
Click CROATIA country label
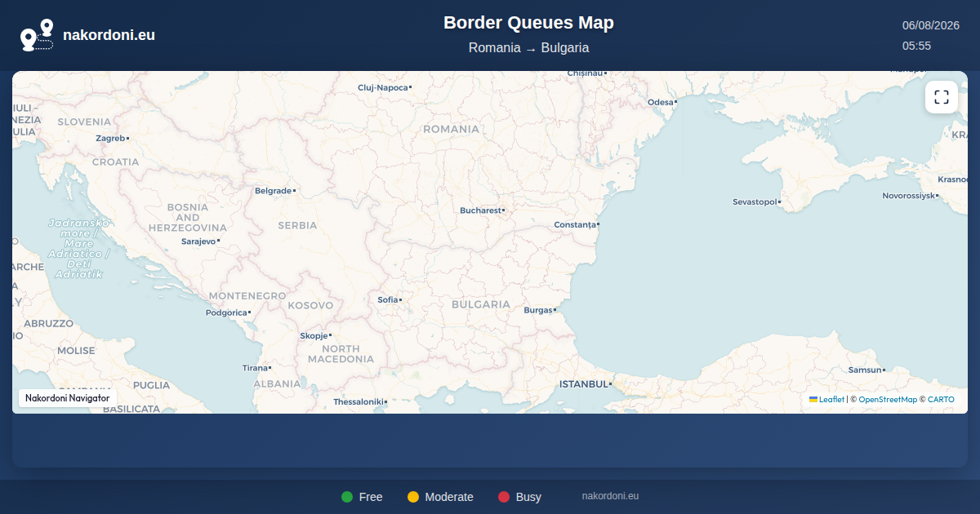pyautogui.click(x=116, y=162)
